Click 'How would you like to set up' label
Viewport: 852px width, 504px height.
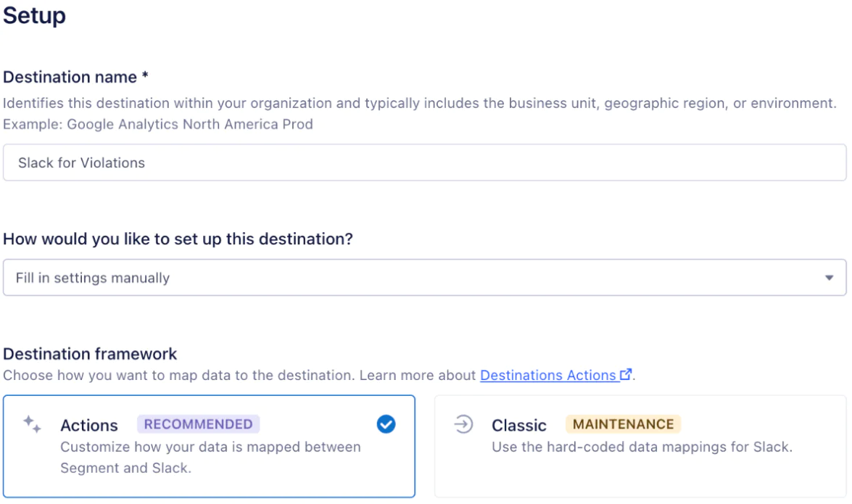(x=178, y=239)
